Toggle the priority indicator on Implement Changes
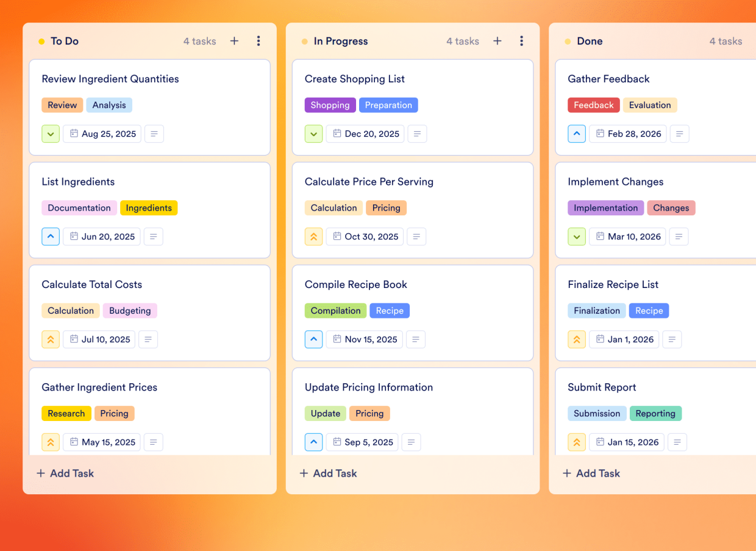The height and width of the screenshot is (551, 756). (577, 237)
